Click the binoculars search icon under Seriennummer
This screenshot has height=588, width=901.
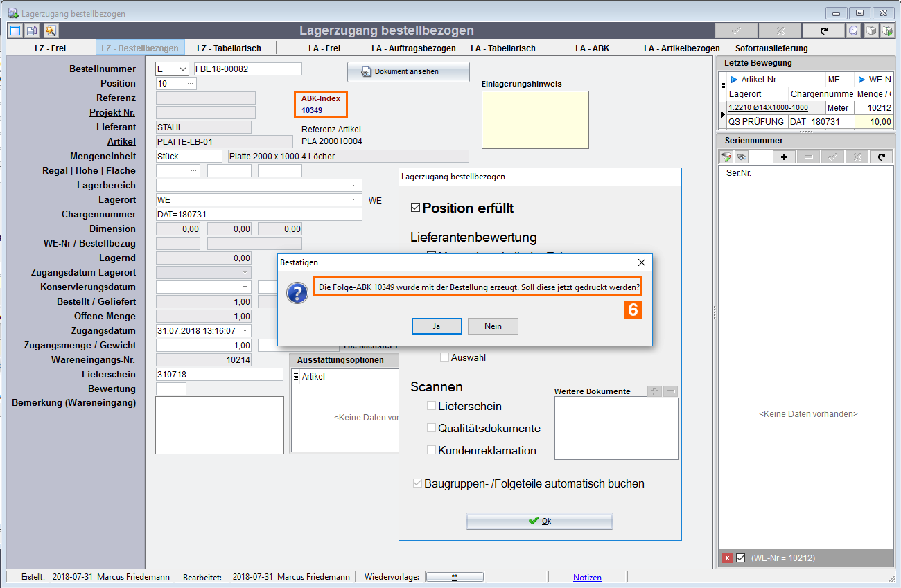pyautogui.click(x=741, y=157)
